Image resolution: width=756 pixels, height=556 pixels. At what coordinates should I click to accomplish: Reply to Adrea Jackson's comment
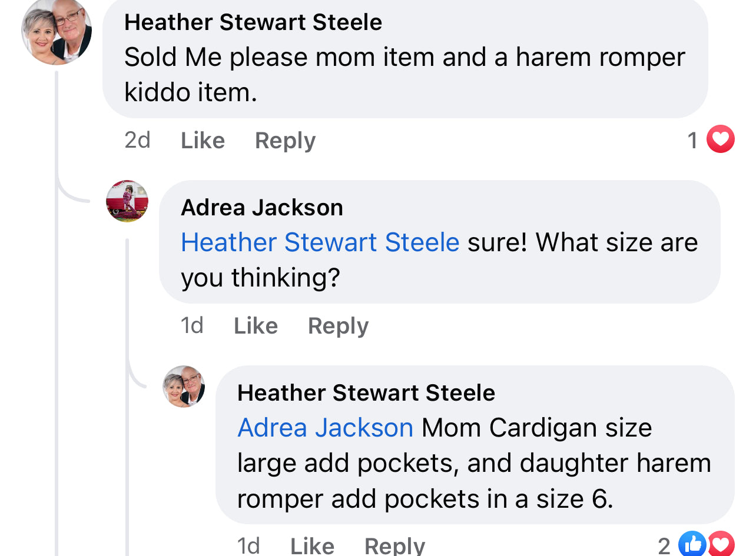[x=338, y=326]
